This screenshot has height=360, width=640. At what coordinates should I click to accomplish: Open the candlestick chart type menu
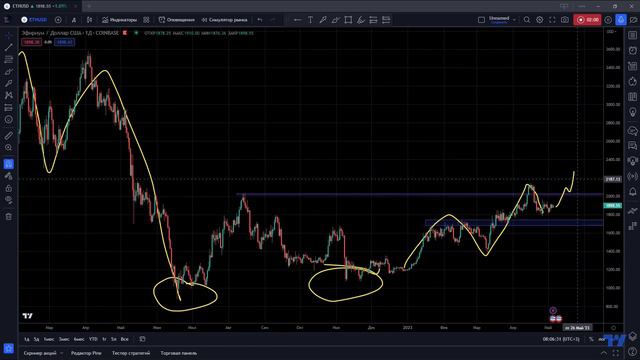coord(89,20)
